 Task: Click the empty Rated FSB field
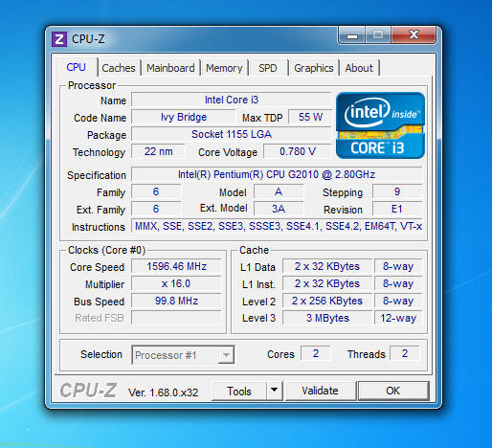pos(176,318)
